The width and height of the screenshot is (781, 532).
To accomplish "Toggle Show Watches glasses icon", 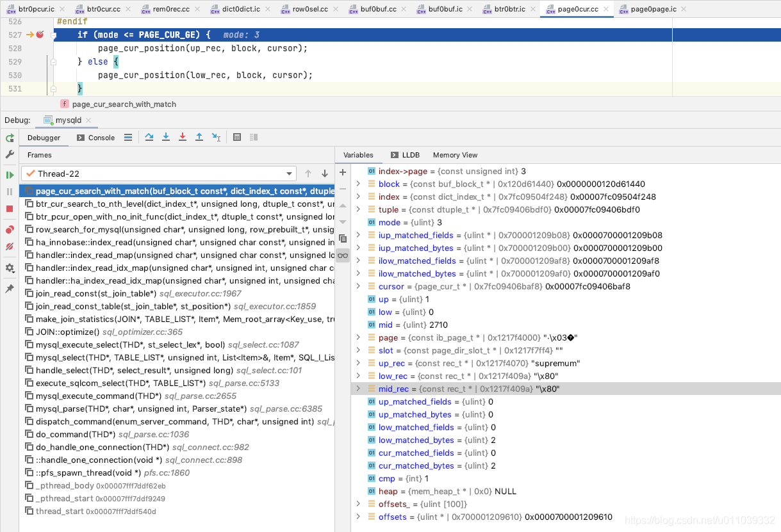I will [x=343, y=255].
